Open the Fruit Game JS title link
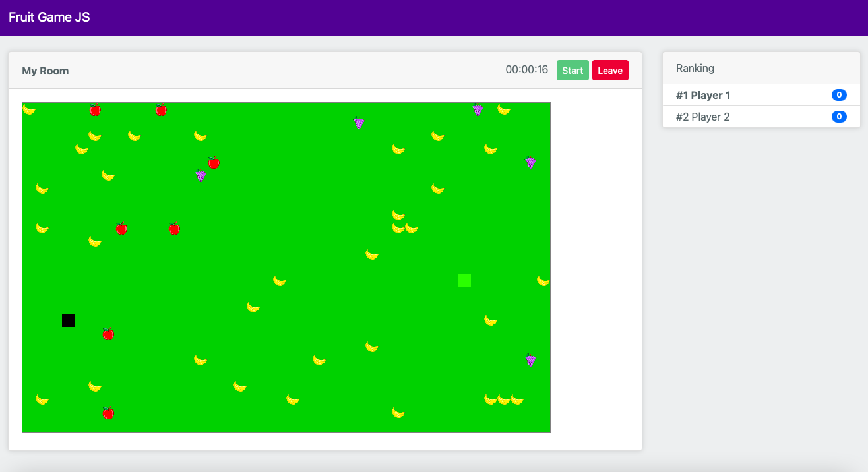The image size is (868, 472). point(49,17)
